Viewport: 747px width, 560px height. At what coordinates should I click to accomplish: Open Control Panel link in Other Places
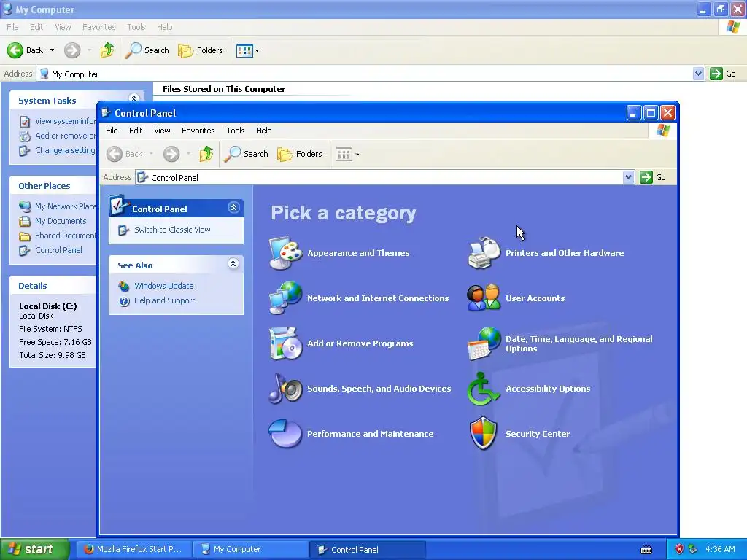point(58,250)
